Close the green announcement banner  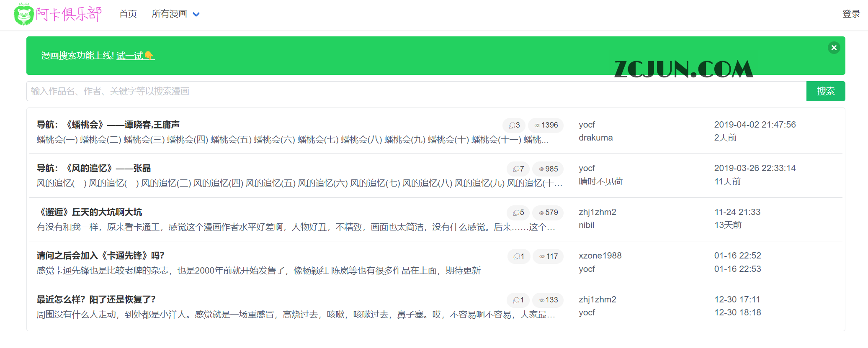tap(834, 48)
